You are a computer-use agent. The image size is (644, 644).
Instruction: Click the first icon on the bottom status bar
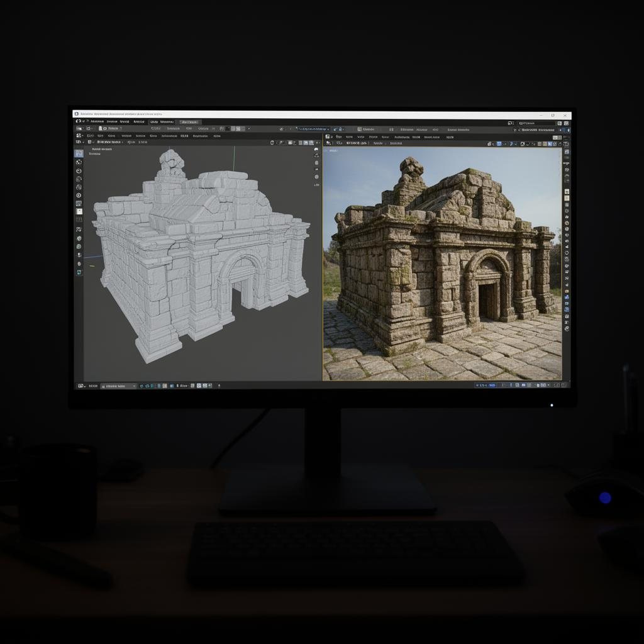pyautogui.click(x=80, y=386)
